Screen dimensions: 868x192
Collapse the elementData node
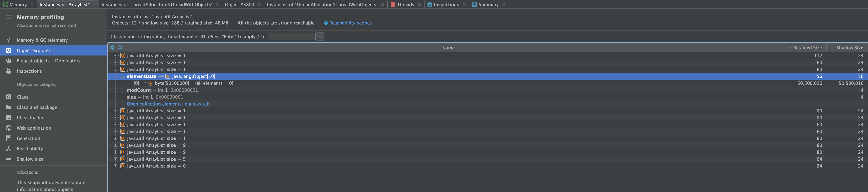pyautogui.click(x=122, y=76)
